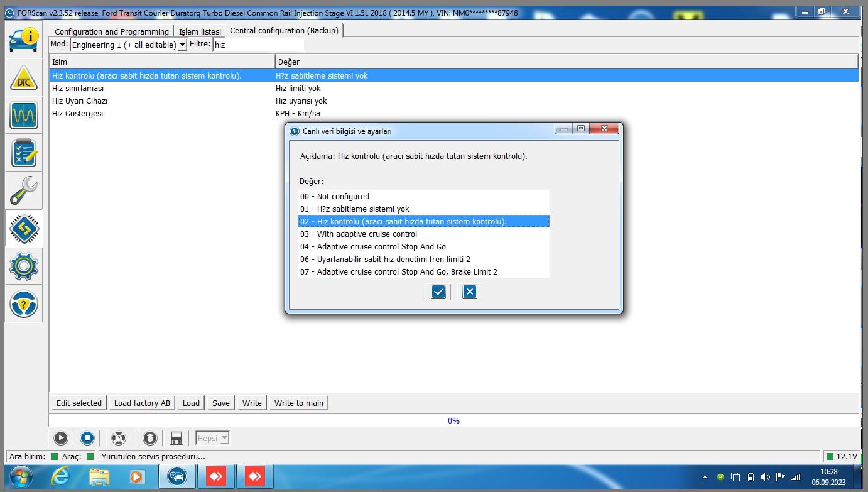The width and height of the screenshot is (868, 492).
Task: Select '03 - With adaptive cruise control' option
Action: point(367,234)
